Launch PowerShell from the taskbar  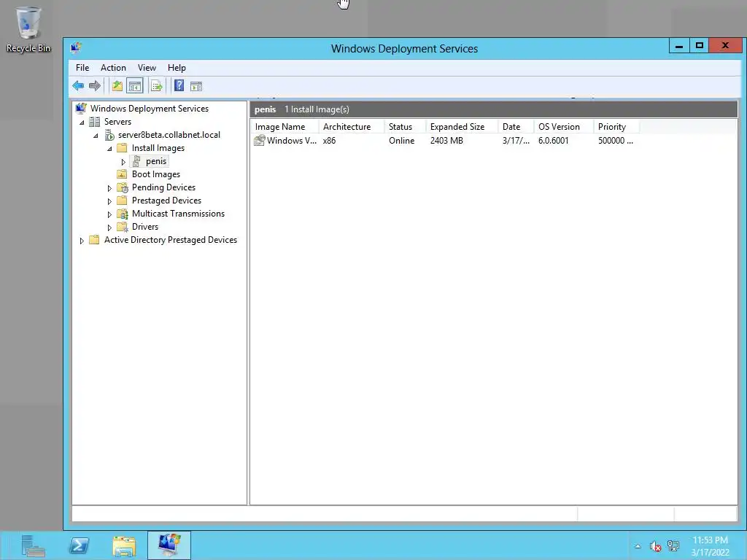pos(79,545)
